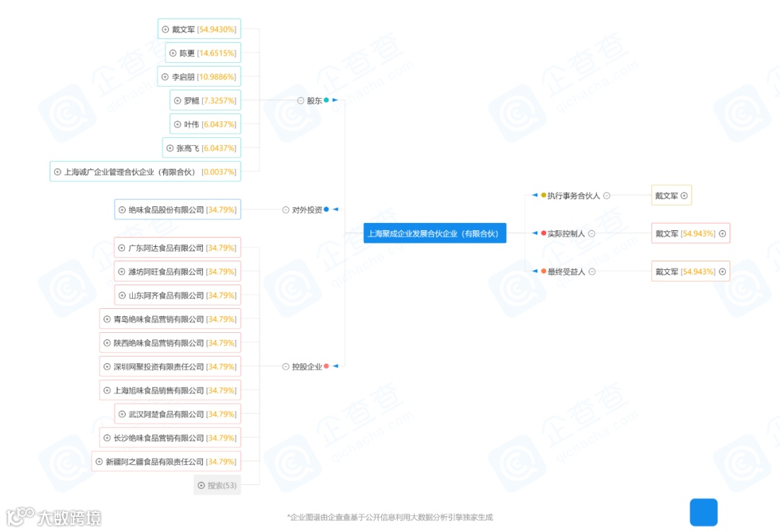Expand the 潍坊阿旺食品有限公司 plus icon
This screenshot has height=532, width=780.
[x=121, y=271]
